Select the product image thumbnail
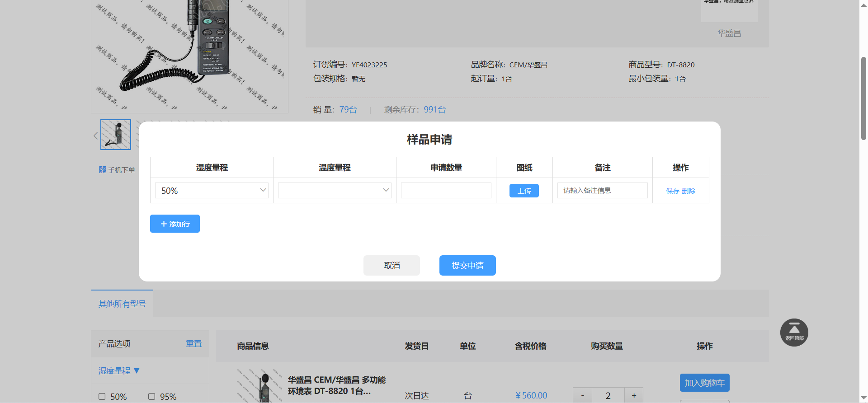 [x=116, y=135]
